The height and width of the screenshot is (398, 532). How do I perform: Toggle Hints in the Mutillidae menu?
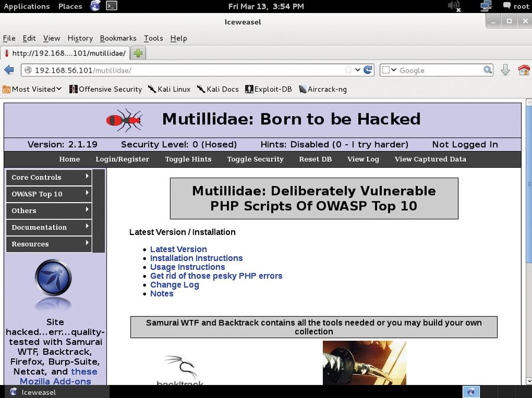click(x=188, y=159)
